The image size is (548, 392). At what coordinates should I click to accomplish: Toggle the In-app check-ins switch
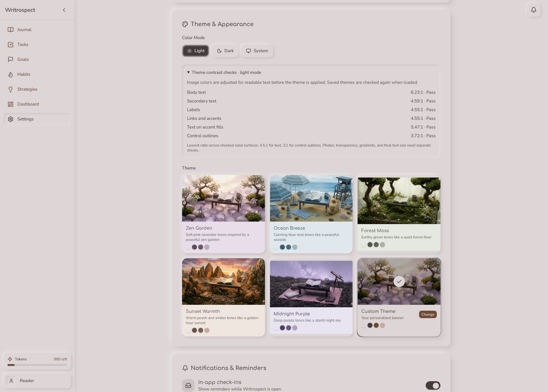tap(433, 385)
